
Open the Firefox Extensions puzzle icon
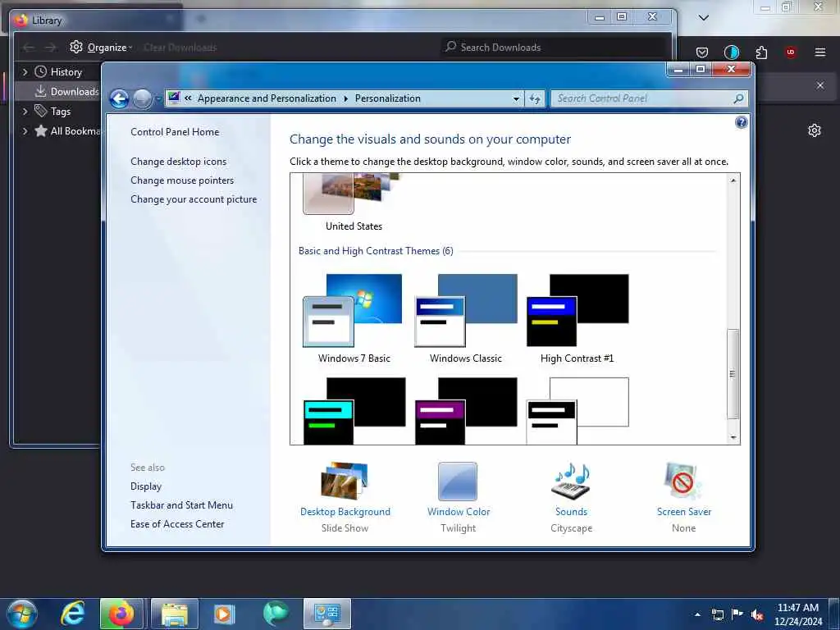point(761,52)
